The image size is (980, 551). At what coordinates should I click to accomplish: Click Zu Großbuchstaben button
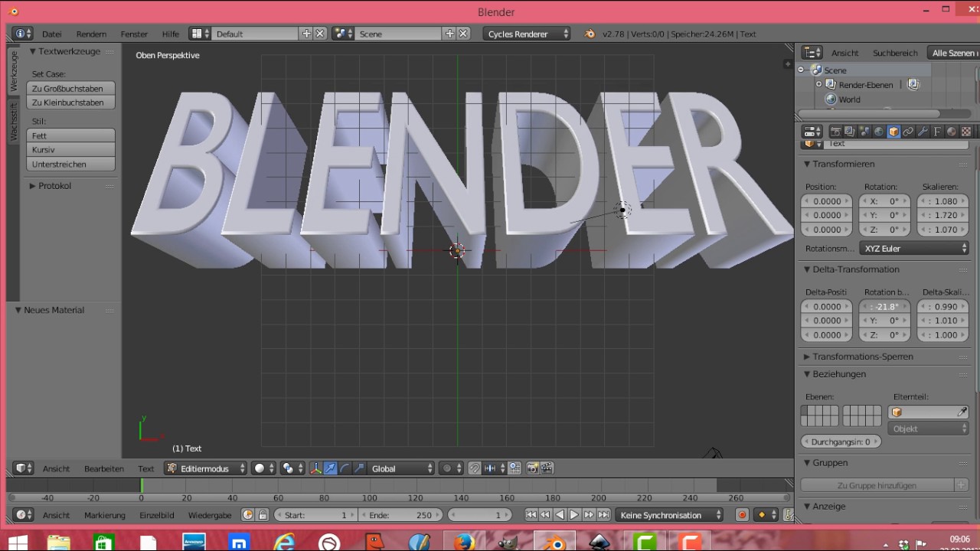point(70,89)
